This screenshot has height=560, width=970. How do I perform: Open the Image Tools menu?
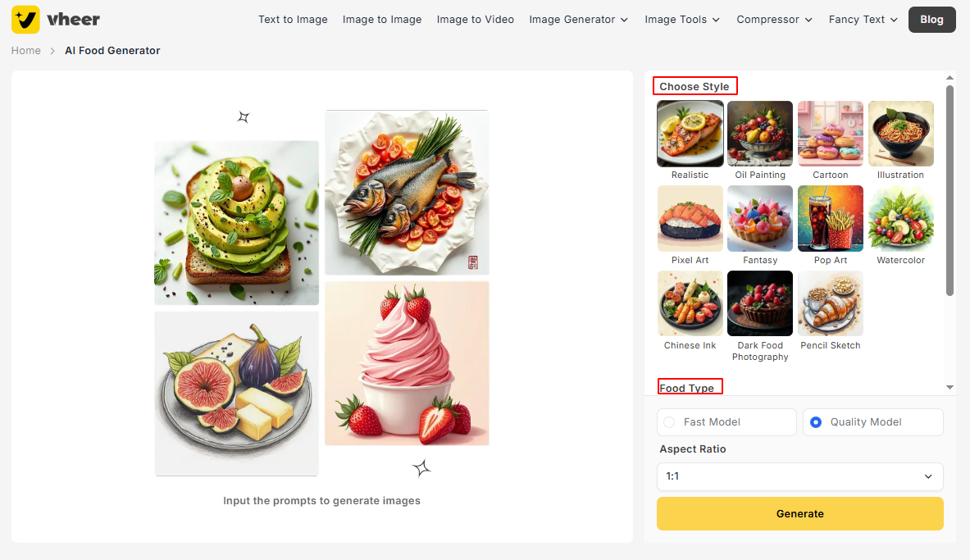[x=682, y=20]
